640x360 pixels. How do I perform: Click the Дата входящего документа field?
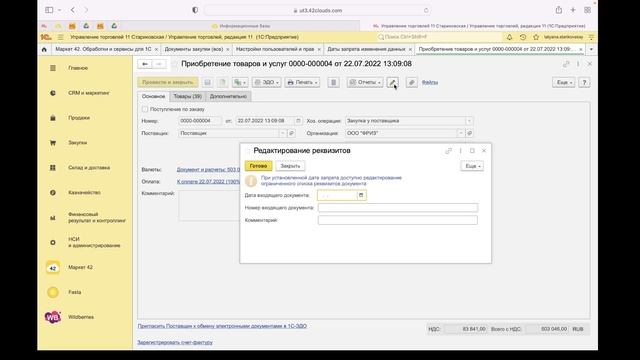point(337,196)
